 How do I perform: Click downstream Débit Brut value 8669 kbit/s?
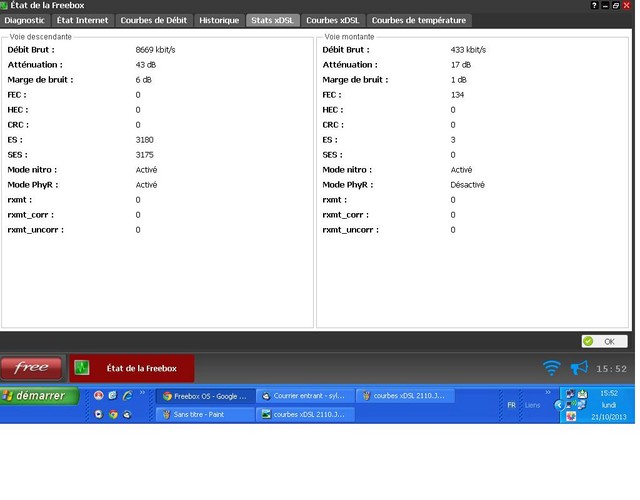pos(156,50)
